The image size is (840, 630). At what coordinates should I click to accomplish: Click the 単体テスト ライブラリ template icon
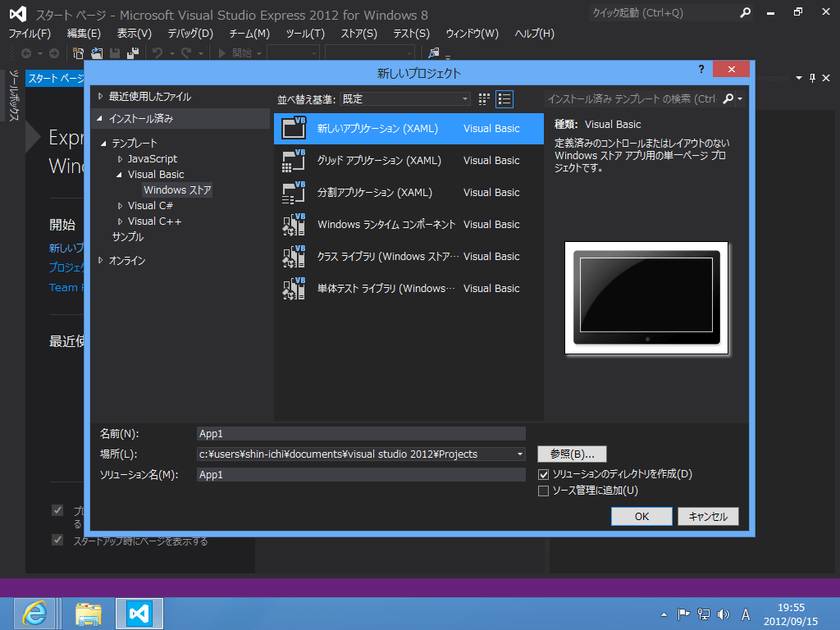294,288
